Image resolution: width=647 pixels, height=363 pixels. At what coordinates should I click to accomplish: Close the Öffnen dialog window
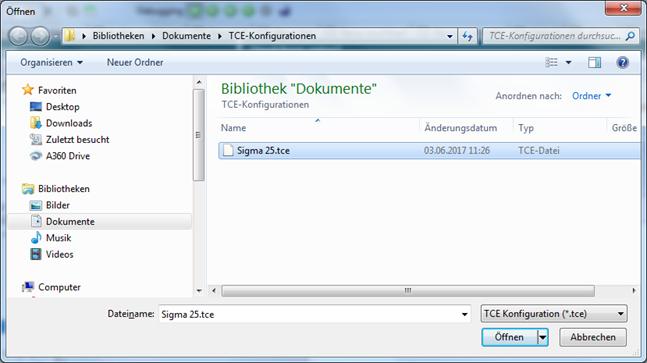(623, 7)
